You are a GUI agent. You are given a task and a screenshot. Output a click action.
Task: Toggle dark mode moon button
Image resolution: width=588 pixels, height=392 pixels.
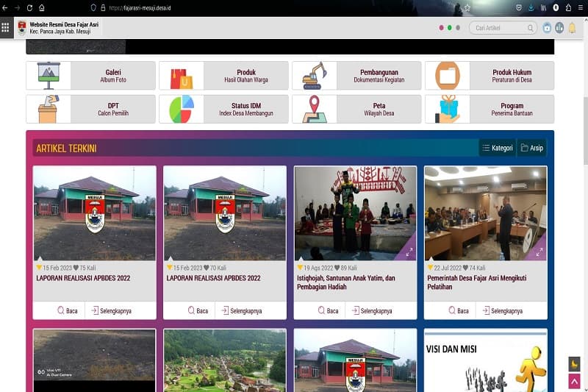tap(574, 363)
